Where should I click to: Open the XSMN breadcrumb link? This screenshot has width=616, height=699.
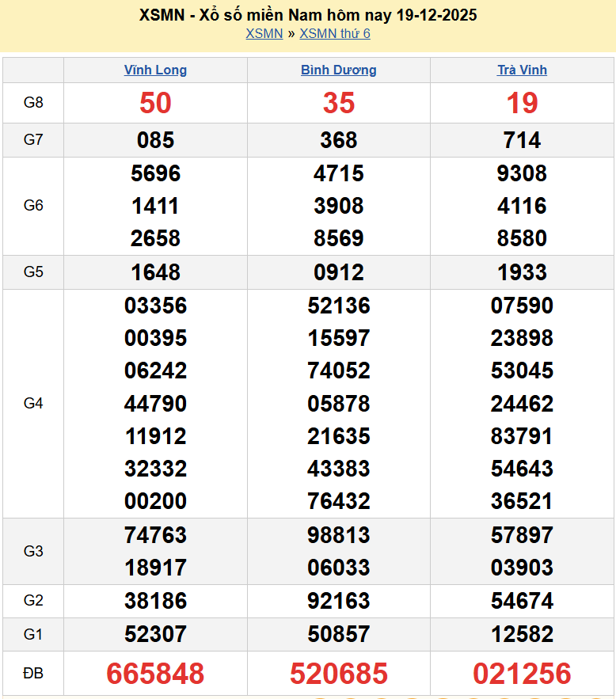(264, 33)
